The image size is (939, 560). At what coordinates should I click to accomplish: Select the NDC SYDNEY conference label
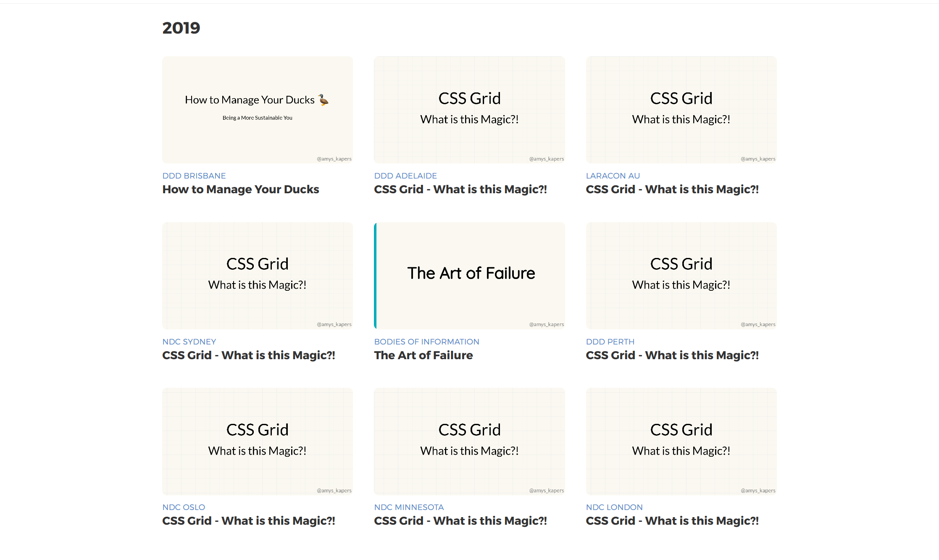tap(189, 342)
